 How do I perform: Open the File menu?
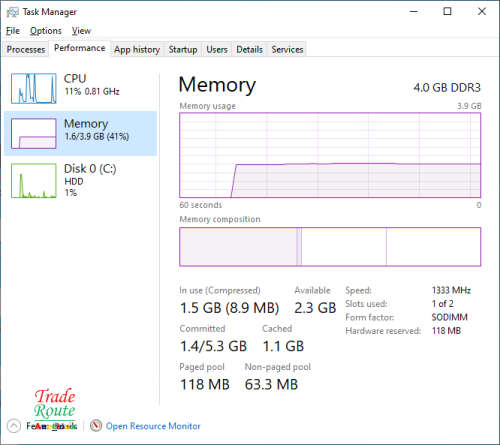click(x=13, y=31)
